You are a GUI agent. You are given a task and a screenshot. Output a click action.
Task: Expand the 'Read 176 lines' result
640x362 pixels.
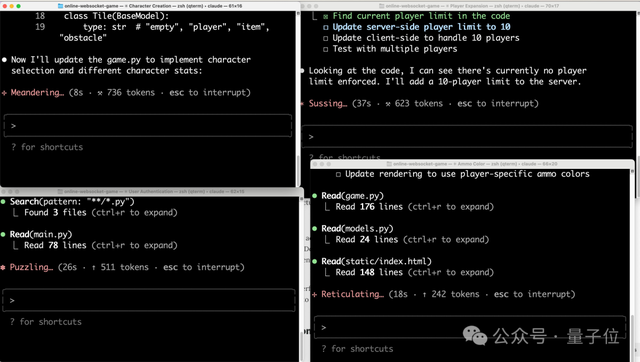point(414,207)
